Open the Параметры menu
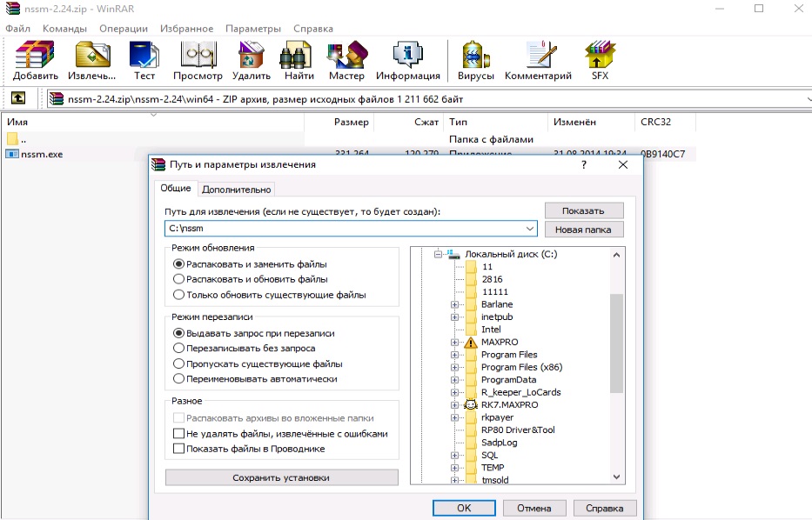The image size is (812, 520). click(253, 29)
